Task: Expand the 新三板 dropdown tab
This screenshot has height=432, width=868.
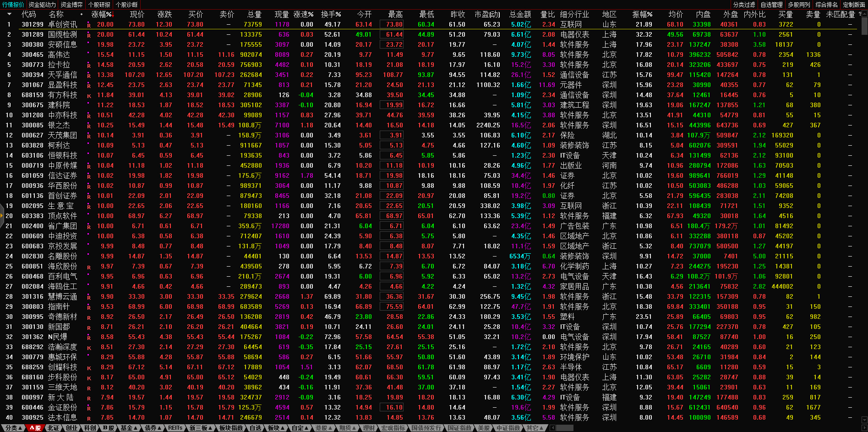Action: [x=201, y=428]
